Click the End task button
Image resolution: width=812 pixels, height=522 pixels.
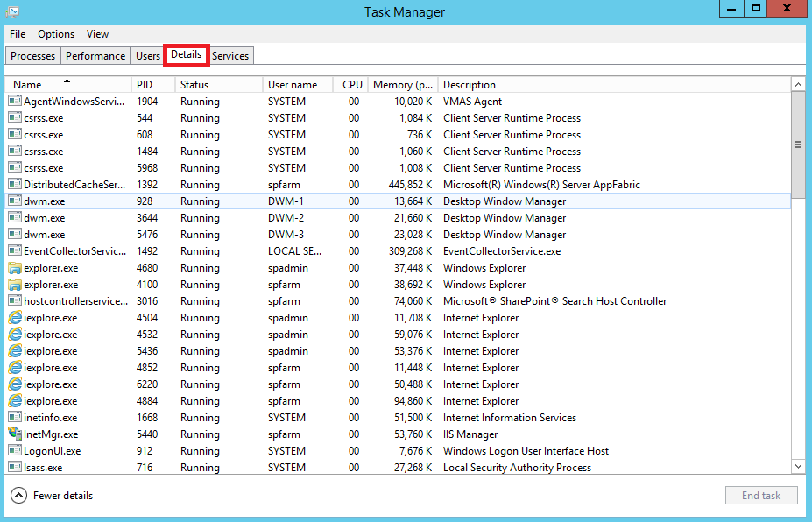[761, 496]
